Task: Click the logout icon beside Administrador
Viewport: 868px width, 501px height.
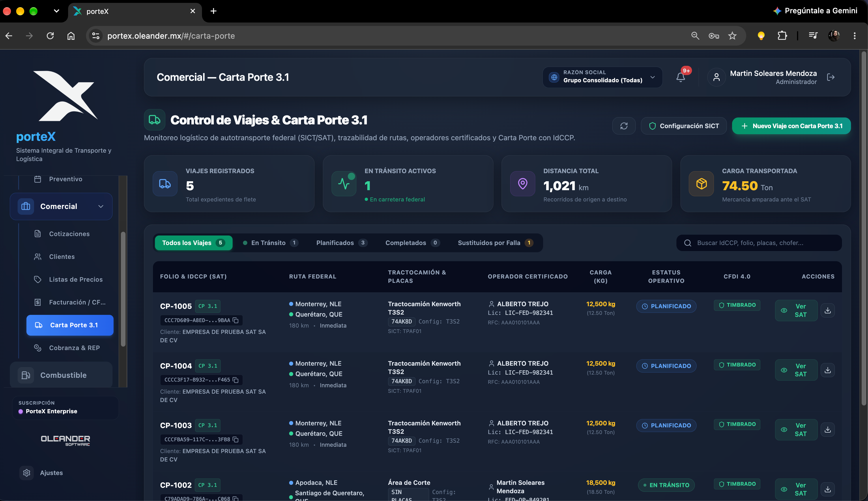Action: pyautogui.click(x=830, y=77)
